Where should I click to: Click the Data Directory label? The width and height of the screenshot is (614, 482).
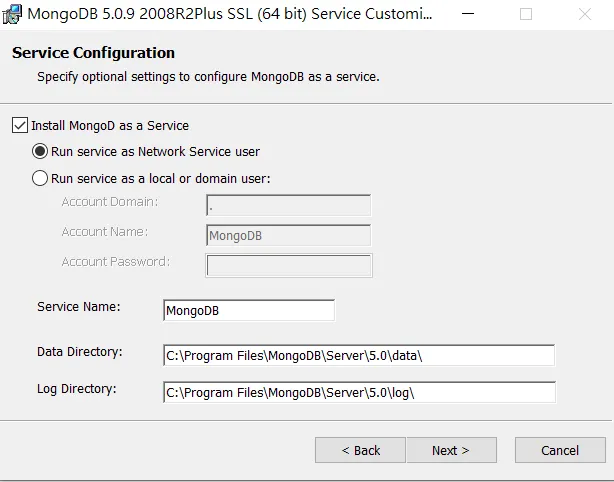tap(80, 352)
